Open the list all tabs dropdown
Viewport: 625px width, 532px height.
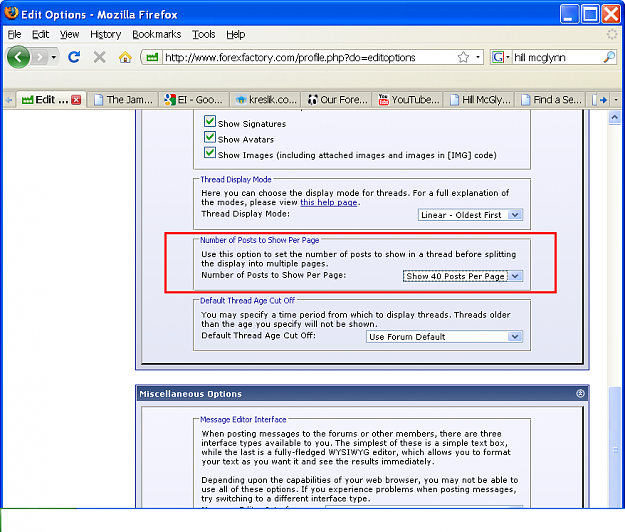616,100
